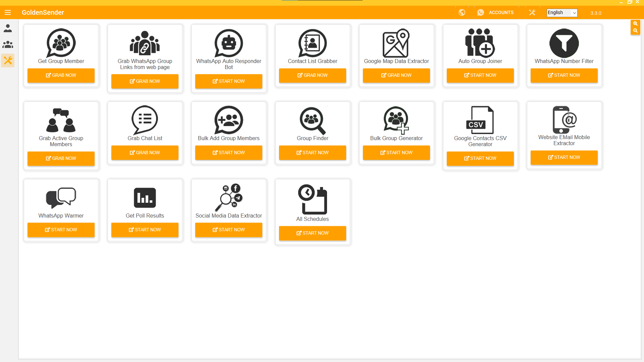The image size is (644, 362).
Task: Open the hamburger menu icon
Action: [x=8, y=12]
